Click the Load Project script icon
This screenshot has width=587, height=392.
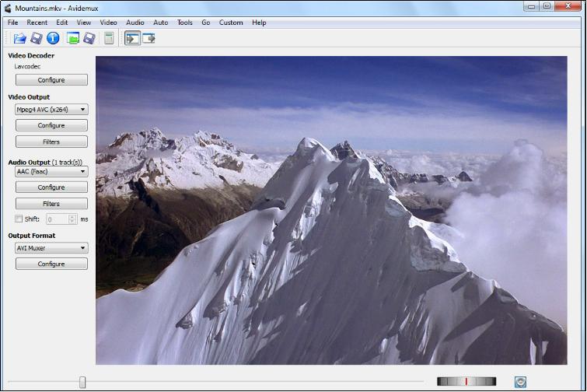point(73,38)
